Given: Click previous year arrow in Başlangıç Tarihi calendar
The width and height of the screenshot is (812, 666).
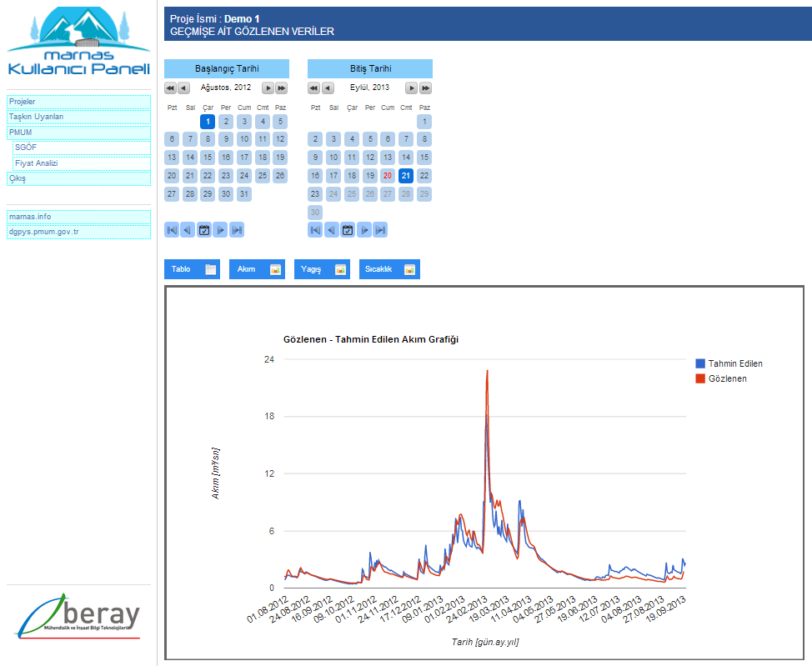Looking at the screenshot, I should [x=170, y=88].
